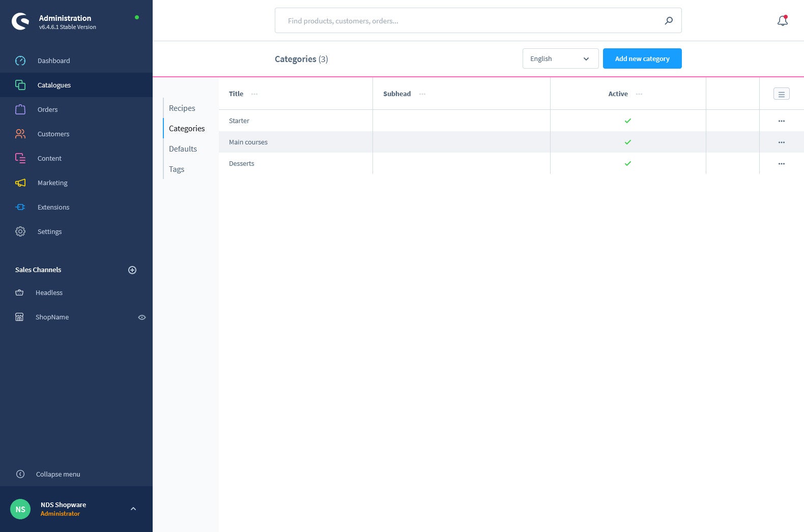Screen dimensions: 804x532
Task: Open the Dashboard speedometer icon
Action: point(20,61)
